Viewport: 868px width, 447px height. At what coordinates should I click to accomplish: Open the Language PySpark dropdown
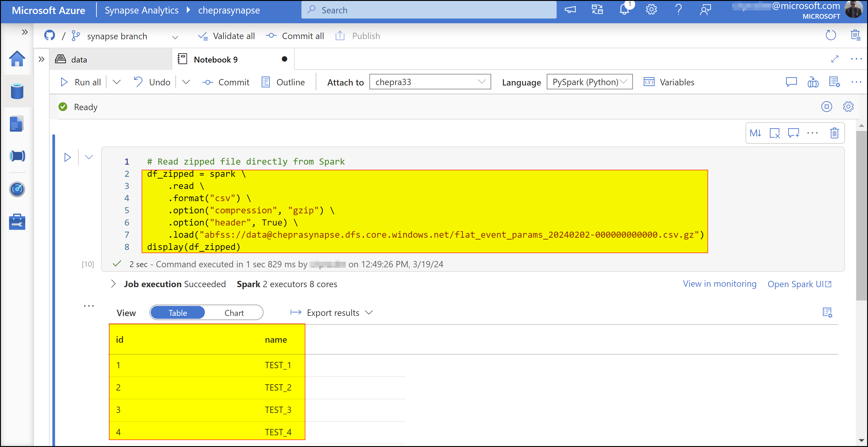[589, 81]
